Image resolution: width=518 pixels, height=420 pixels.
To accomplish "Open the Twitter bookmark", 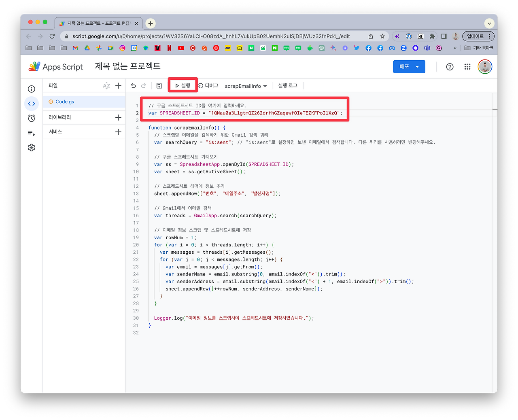I will click(357, 48).
